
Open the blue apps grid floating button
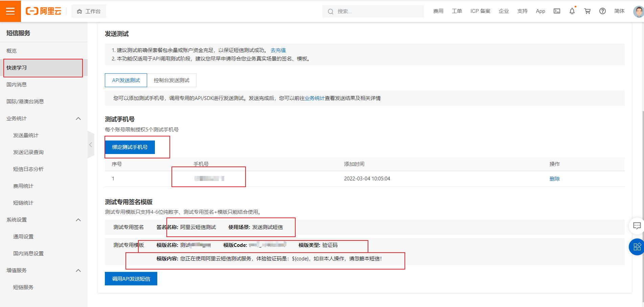click(x=637, y=247)
